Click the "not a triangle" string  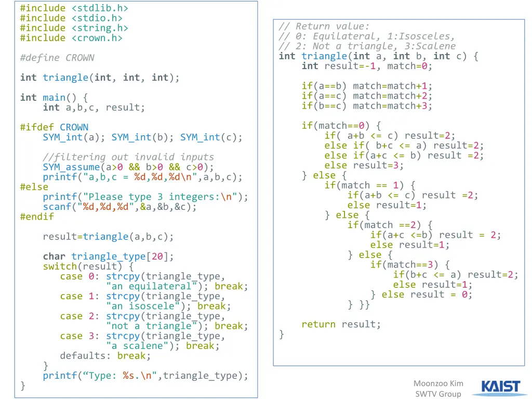tap(151, 326)
